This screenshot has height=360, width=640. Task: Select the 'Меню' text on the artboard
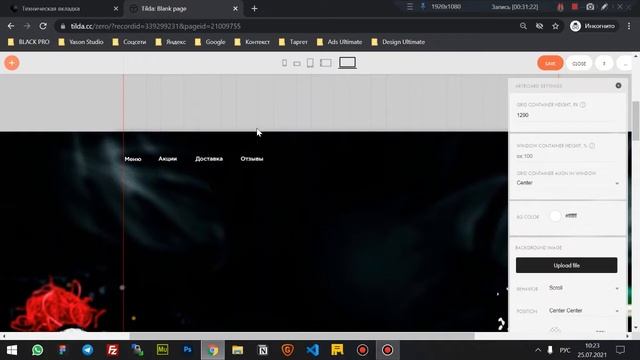(133, 159)
